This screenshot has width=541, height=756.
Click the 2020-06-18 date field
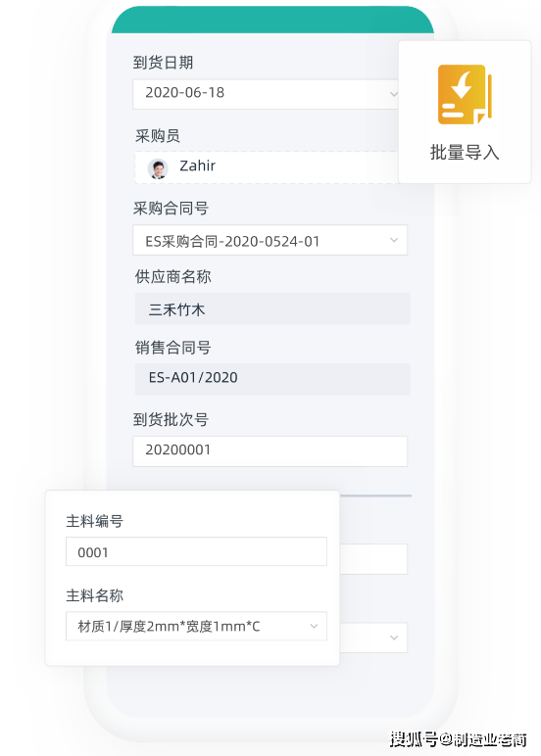click(266, 94)
